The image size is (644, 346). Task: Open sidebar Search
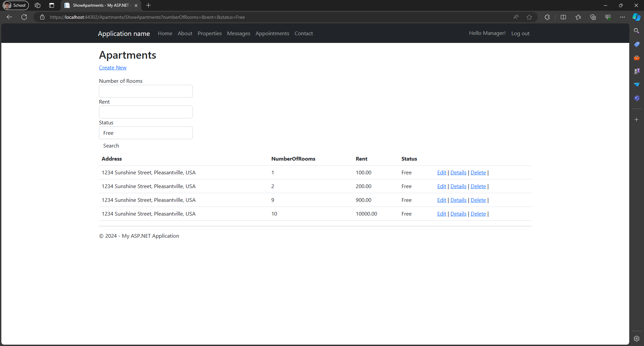pyautogui.click(x=636, y=31)
